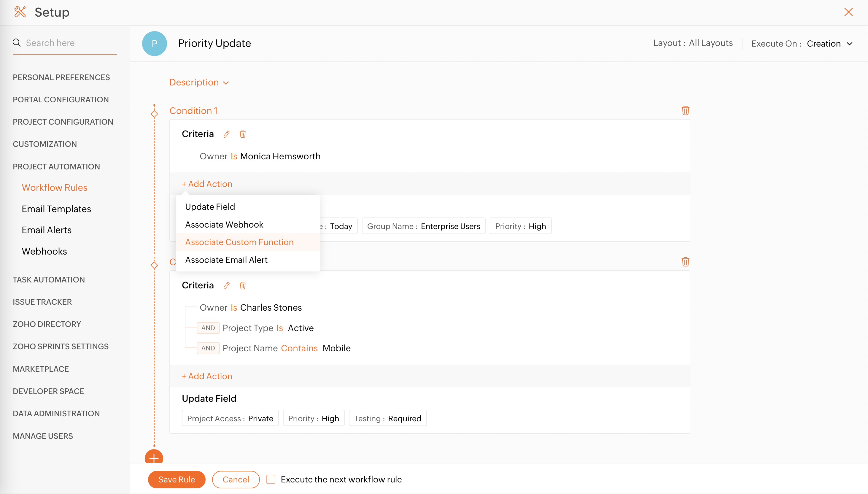Toggle Execute the next workflow rule checkbox
The height and width of the screenshot is (494, 868).
coord(271,479)
